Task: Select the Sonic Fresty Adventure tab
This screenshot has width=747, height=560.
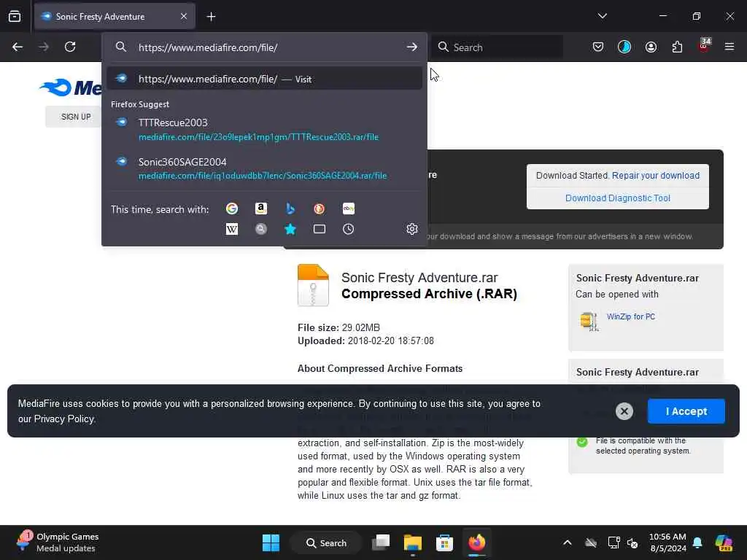Action: pos(115,16)
